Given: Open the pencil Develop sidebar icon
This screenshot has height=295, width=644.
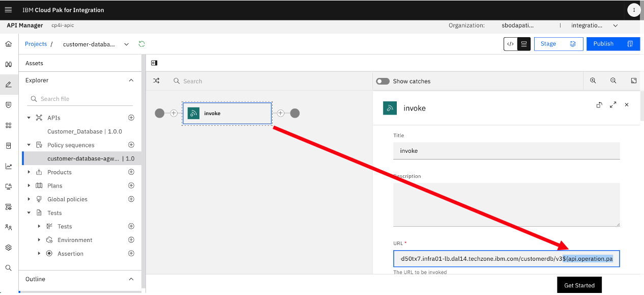Looking at the screenshot, I should tap(8, 85).
